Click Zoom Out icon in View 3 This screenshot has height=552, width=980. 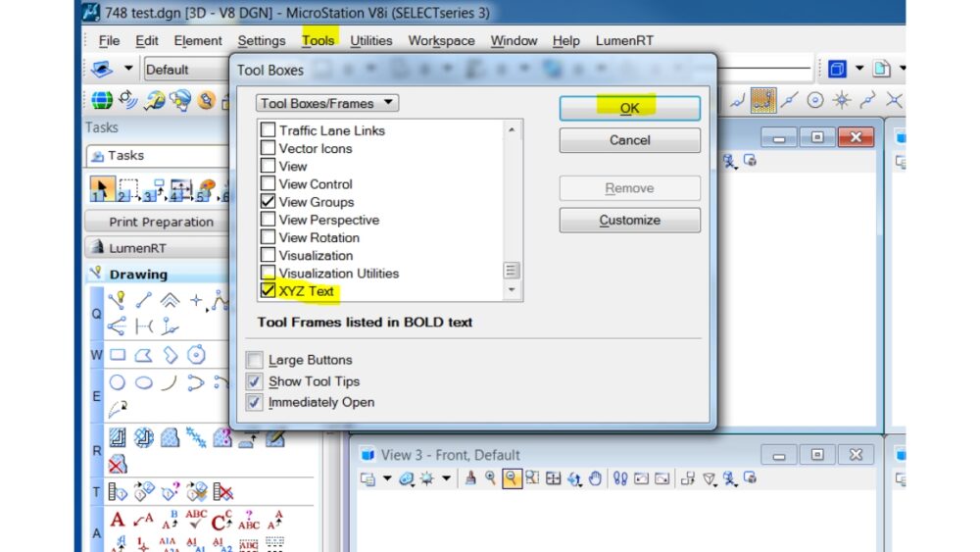tap(511, 478)
